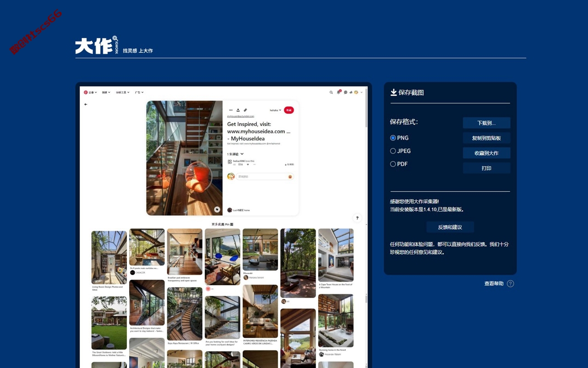
Task: Open the 反馈和建议 feedback button
Action: click(x=450, y=227)
